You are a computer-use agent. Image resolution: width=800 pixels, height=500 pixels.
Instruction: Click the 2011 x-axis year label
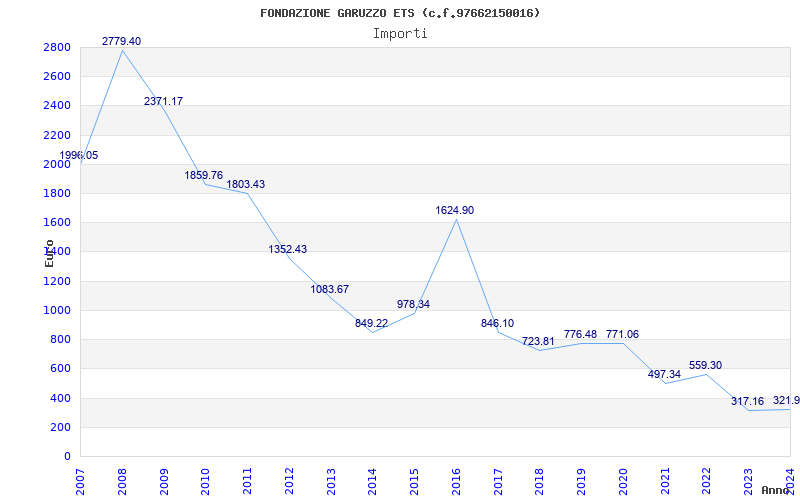pyautogui.click(x=247, y=482)
